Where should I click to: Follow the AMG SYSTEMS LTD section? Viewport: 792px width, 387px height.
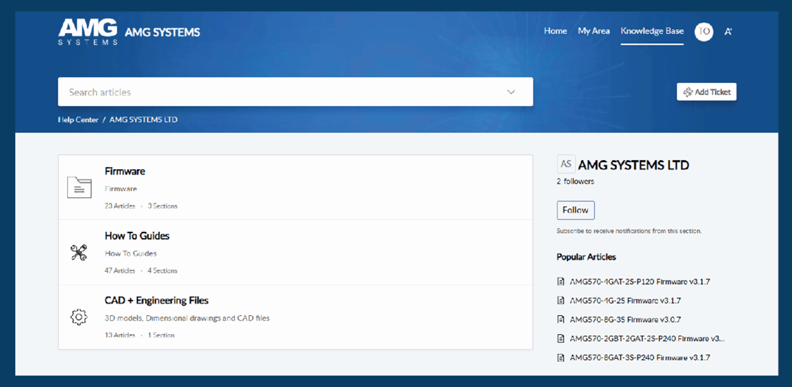576,210
